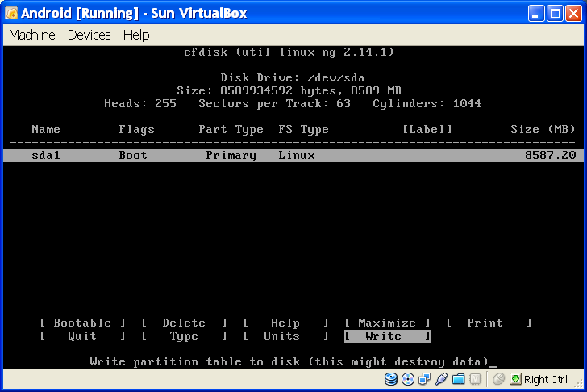The width and height of the screenshot is (587, 392).
Task: Maximize the VirtualBox window
Action: (555, 14)
